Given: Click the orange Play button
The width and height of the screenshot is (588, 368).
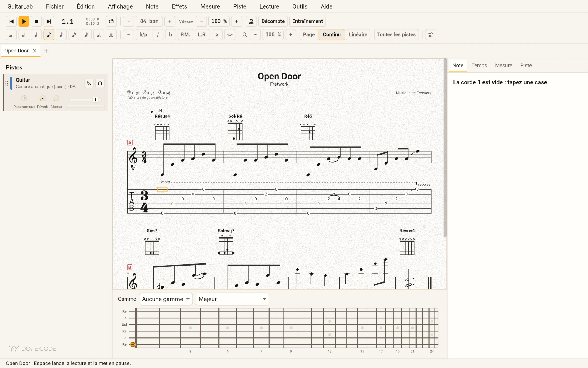Looking at the screenshot, I should pyautogui.click(x=24, y=21).
